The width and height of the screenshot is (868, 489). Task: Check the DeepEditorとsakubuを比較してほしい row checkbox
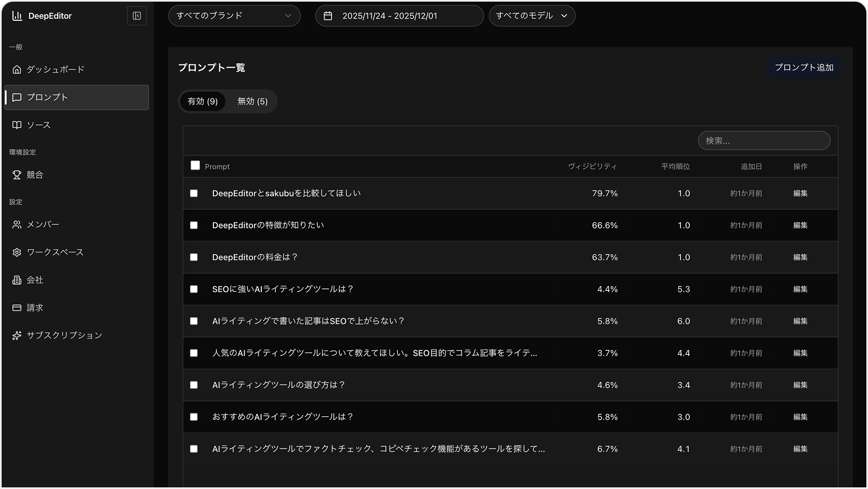194,194
